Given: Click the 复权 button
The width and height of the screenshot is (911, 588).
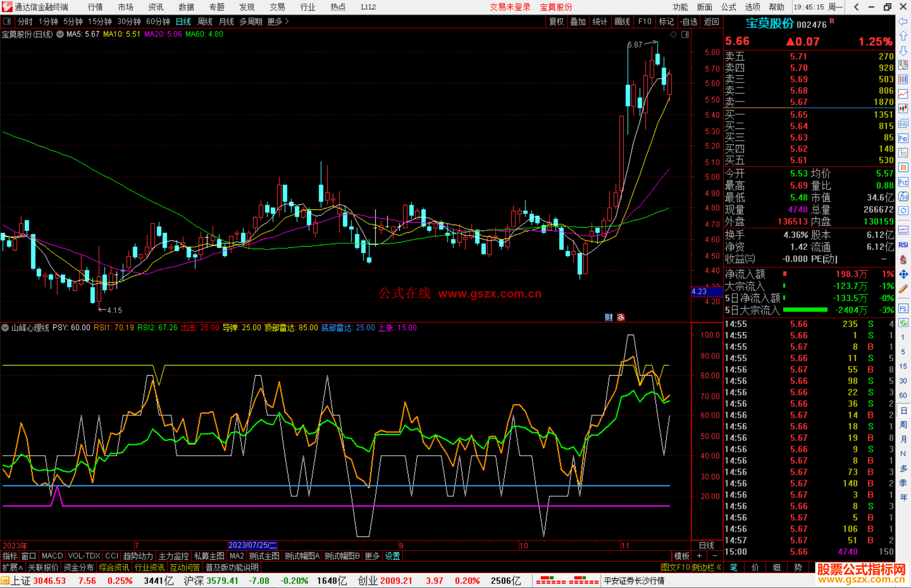Looking at the screenshot, I should (x=556, y=21).
